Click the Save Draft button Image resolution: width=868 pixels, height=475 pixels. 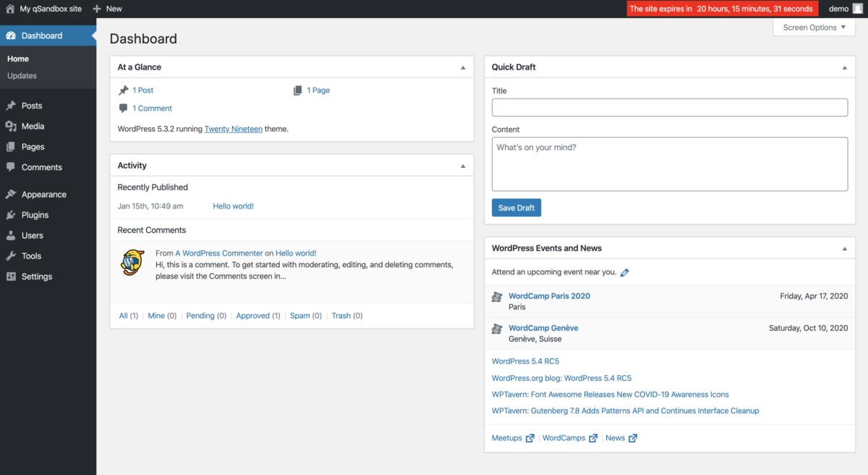pyautogui.click(x=516, y=208)
